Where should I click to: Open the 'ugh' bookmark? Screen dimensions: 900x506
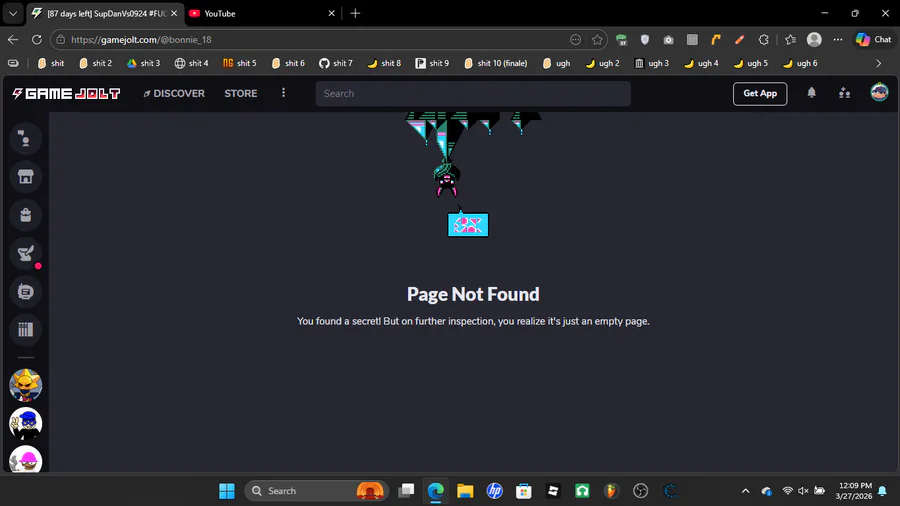point(556,63)
